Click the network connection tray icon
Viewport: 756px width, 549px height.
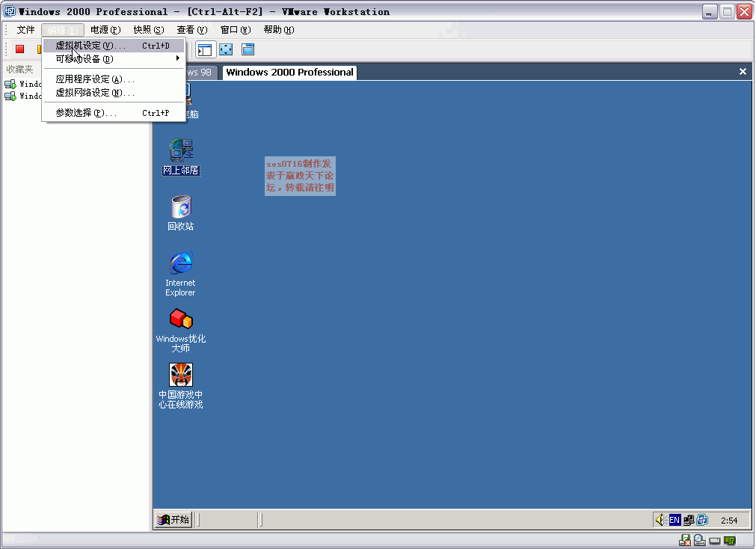[689, 520]
